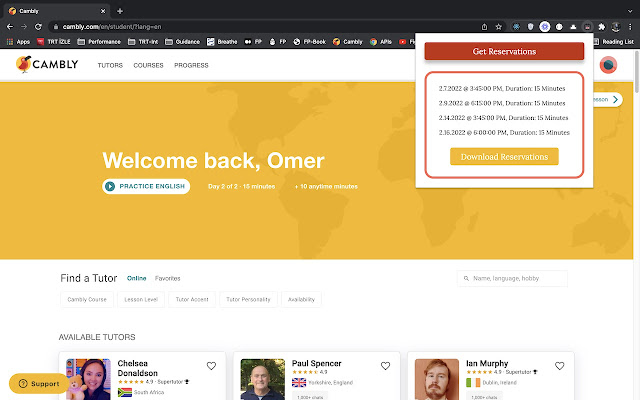Image resolution: width=640 pixels, height=400 pixels.
Task: Click the PRACTICE ENGLISH button
Action: tap(146, 187)
